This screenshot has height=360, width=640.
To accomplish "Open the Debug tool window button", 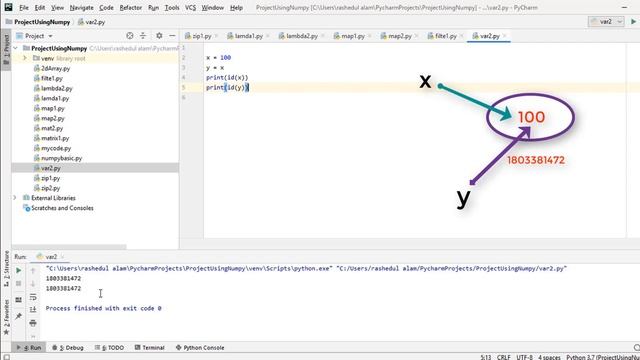I will pos(68,348).
